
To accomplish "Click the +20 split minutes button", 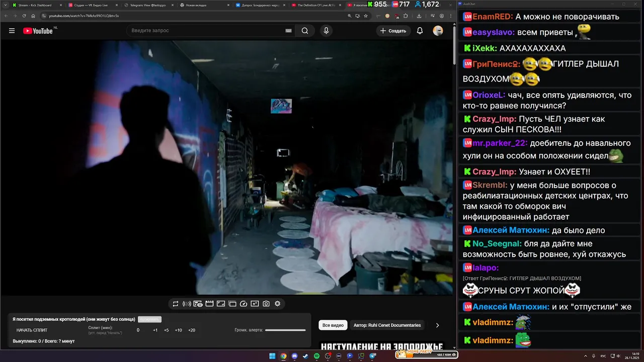I will (192, 330).
